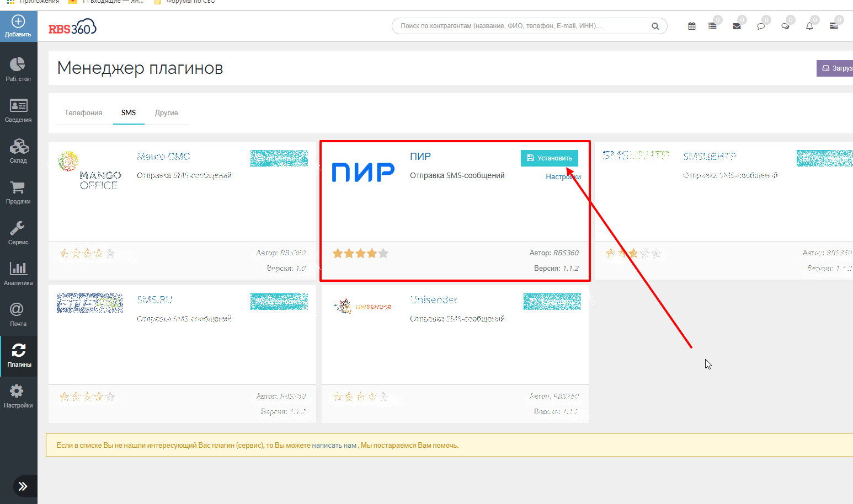Open Настройки link of ПИР plugin
Viewport: 853px width, 504px height.
tap(563, 176)
